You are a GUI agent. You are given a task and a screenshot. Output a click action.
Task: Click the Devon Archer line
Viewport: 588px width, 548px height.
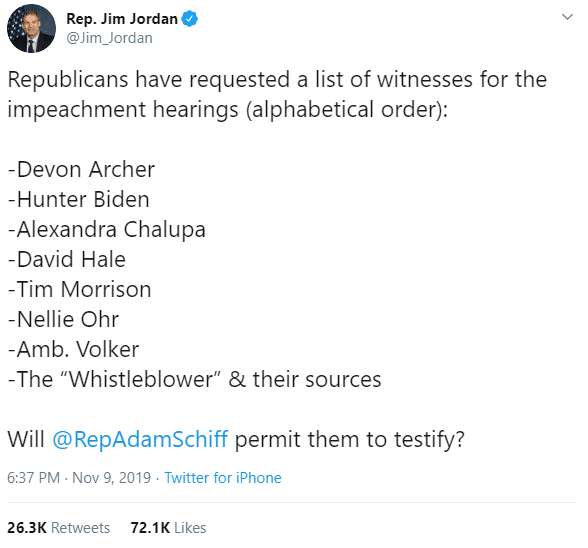[x=81, y=169]
